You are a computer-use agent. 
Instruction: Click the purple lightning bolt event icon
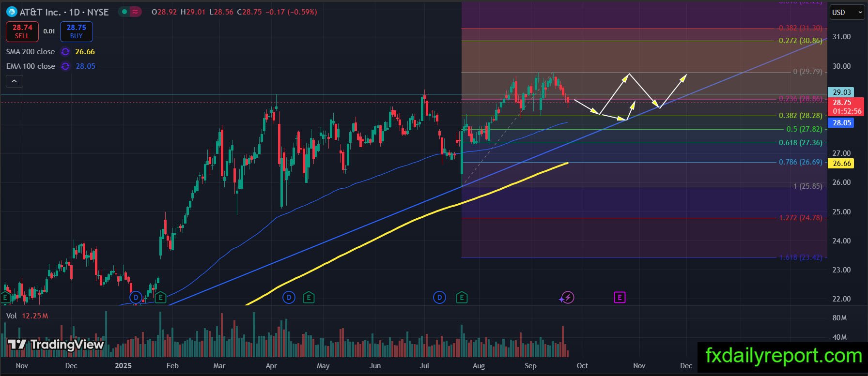(568, 297)
